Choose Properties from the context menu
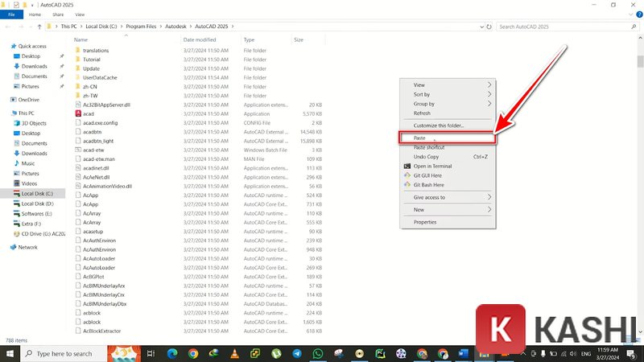Image resolution: width=644 pixels, height=362 pixels. [x=425, y=222]
